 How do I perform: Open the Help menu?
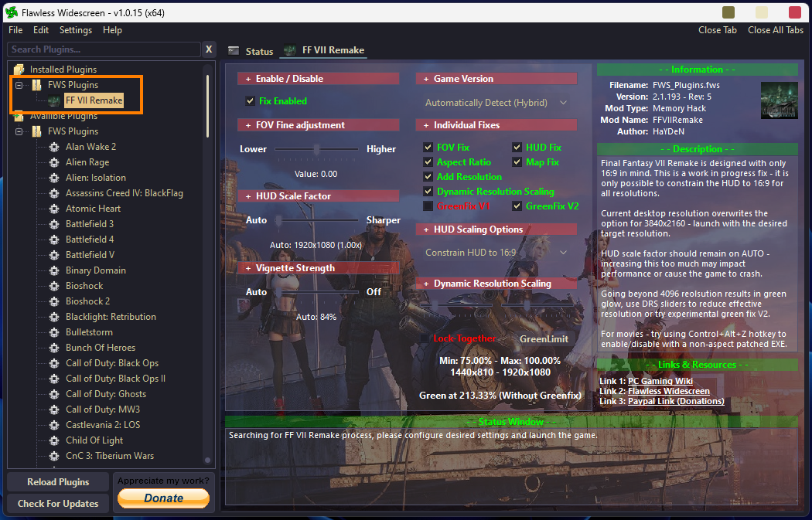tap(112, 30)
